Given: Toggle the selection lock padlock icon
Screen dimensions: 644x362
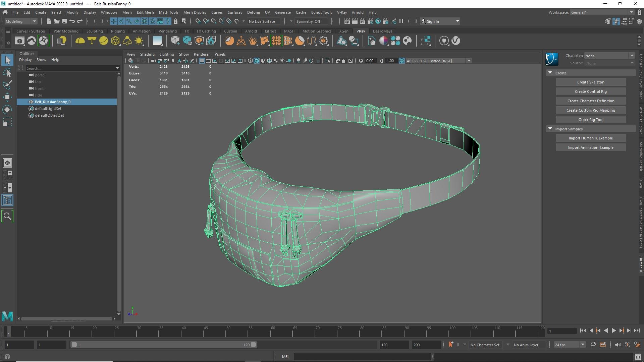Looking at the screenshot, I should click(175, 21).
